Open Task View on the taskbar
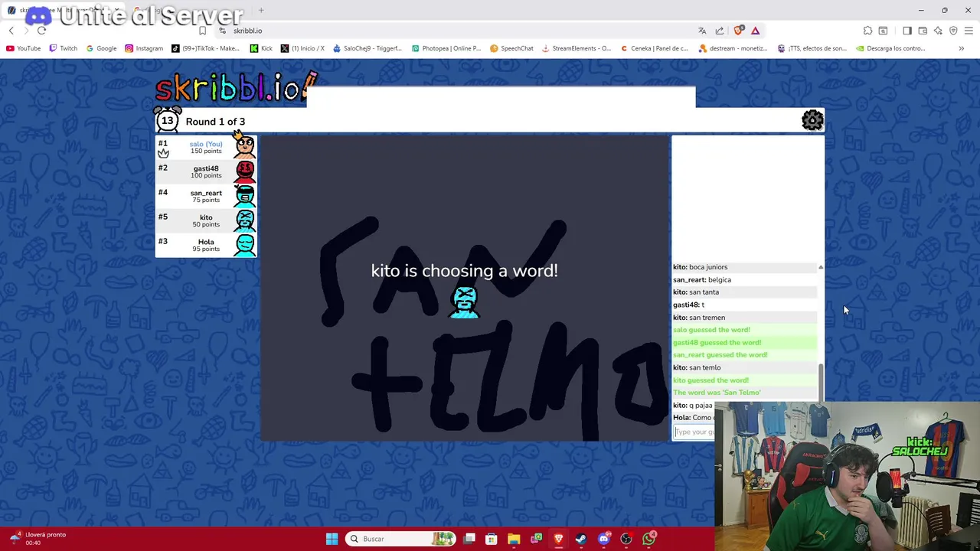The height and width of the screenshot is (551, 980). pyautogui.click(x=469, y=539)
